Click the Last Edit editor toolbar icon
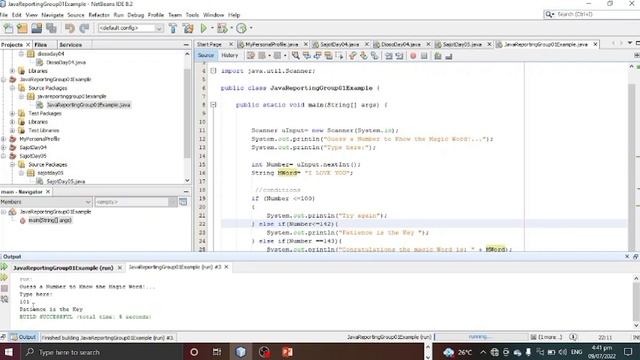 tap(251, 56)
